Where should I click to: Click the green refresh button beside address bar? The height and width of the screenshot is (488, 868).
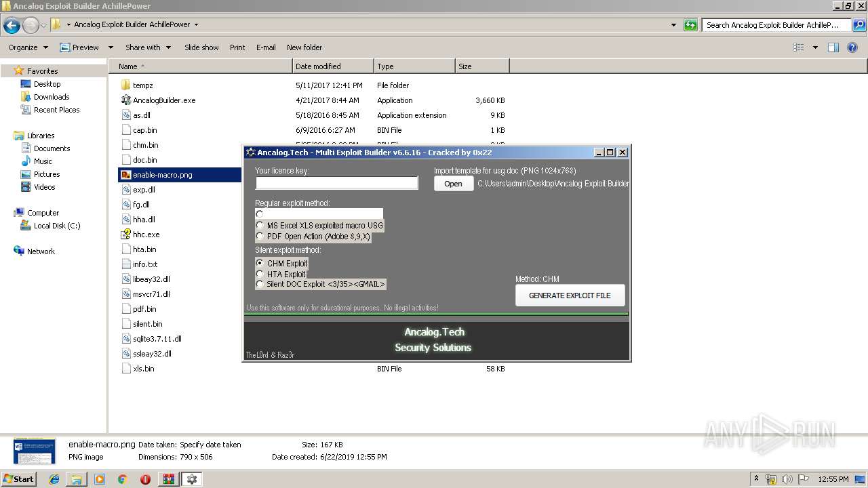click(x=690, y=25)
